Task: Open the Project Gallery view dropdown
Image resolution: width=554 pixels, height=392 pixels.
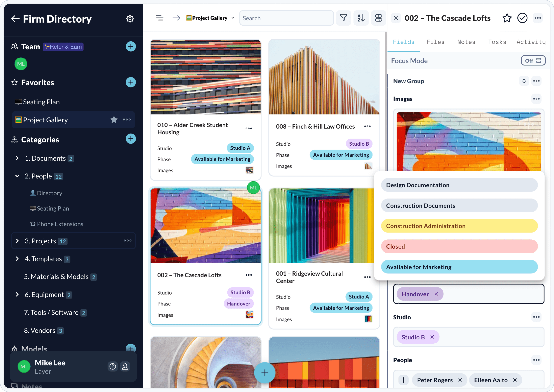Action: point(210,18)
